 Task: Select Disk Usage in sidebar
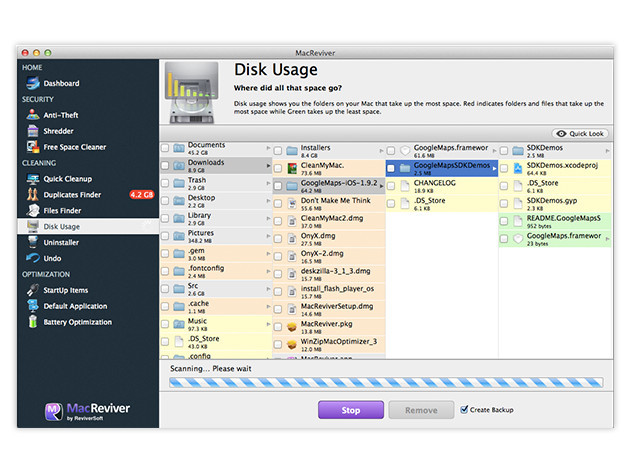pyautogui.click(x=88, y=227)
